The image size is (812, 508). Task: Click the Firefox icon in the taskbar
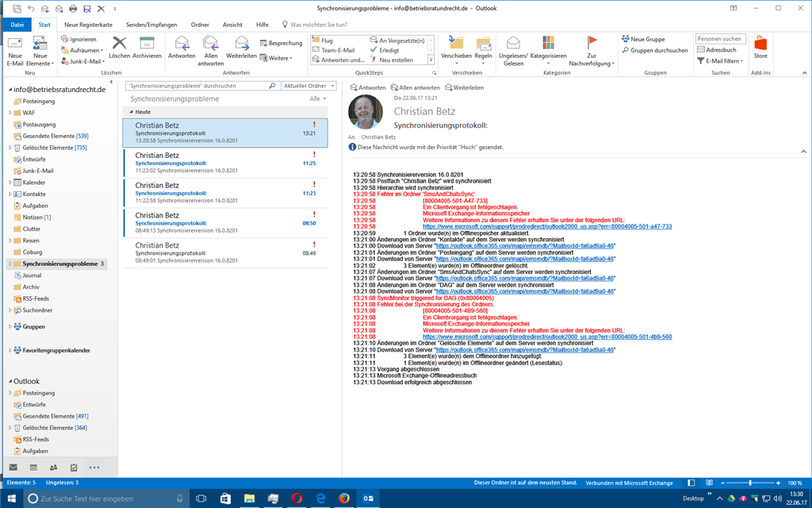click(x=344, y=498)
